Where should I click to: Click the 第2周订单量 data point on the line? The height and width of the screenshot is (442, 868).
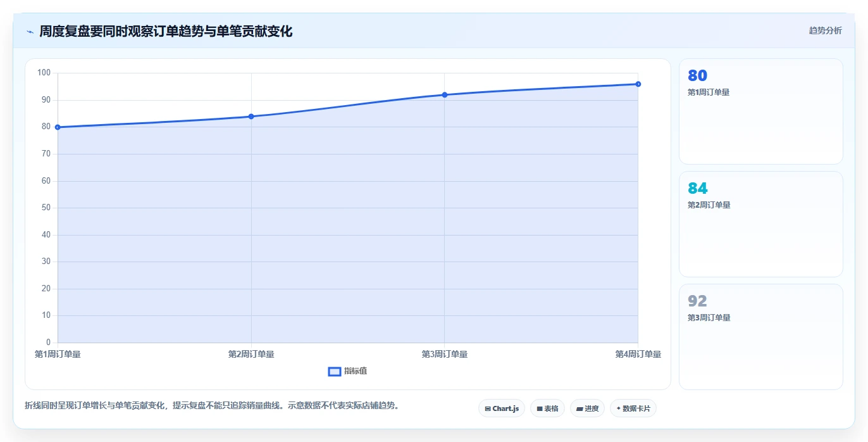click(x=251, y=117)
